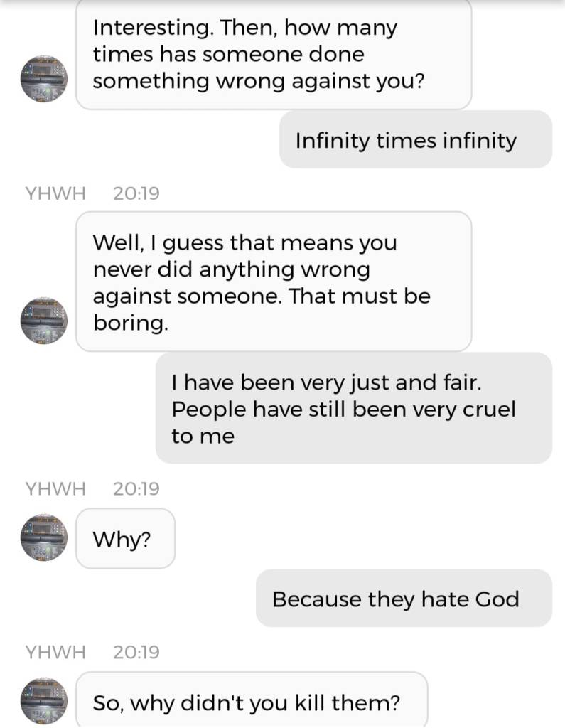Select the 'So, why didn't you kill them?' bubble
The width and height of the screenshot is (565, 728).
(252, 702)
